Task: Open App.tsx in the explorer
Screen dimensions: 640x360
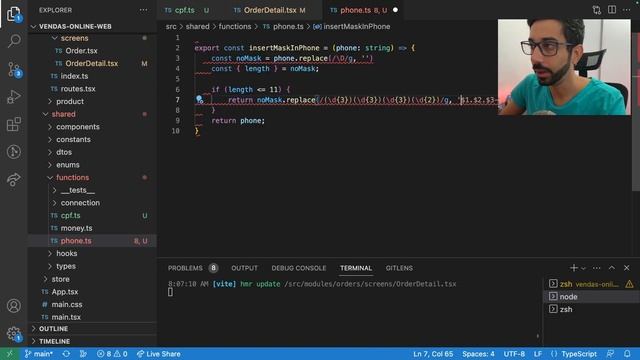Action: pos(65,291)
